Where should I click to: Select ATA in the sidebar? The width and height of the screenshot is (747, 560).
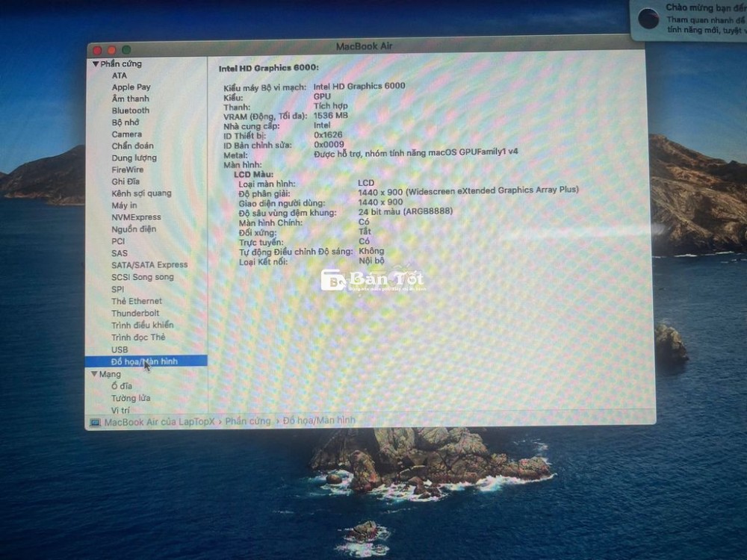point(119,75)
